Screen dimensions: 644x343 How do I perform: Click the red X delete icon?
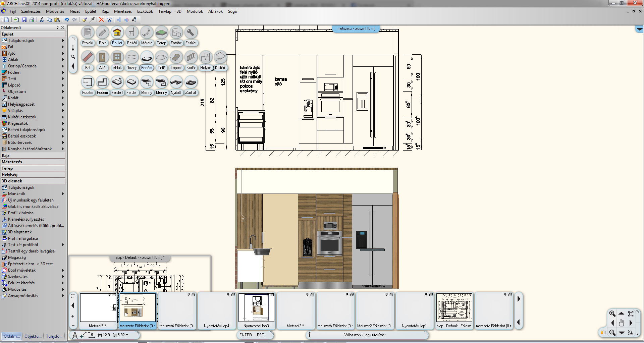[101, 20]
